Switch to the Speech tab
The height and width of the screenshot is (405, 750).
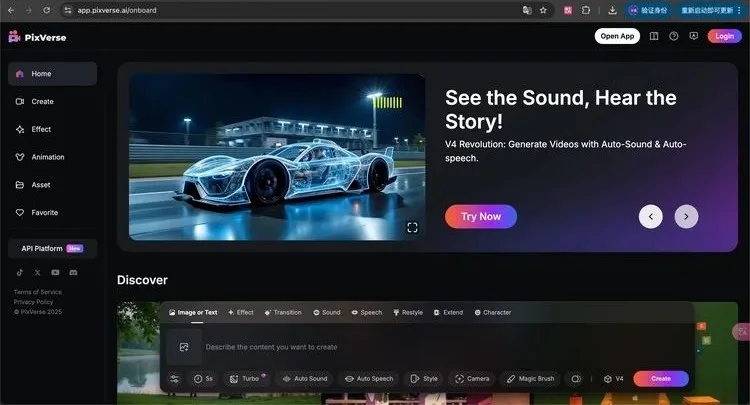[366, 312]
